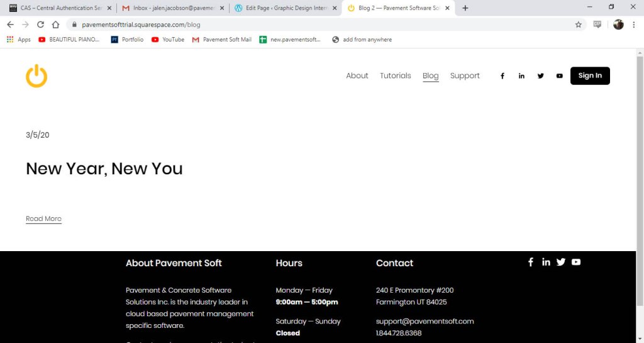Open Chrome three-dot menu
Viewport: 644px width, 343px height.
pyautogui.click(x=634, y=25)
